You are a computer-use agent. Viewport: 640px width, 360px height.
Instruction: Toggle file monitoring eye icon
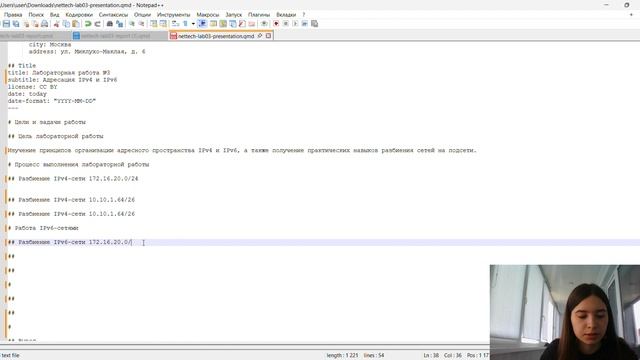[x=264, y=24]
